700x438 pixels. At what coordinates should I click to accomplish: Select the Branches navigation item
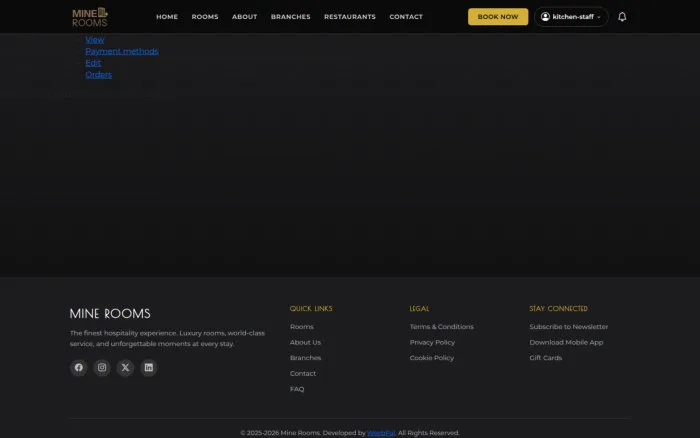pos(290,17)
